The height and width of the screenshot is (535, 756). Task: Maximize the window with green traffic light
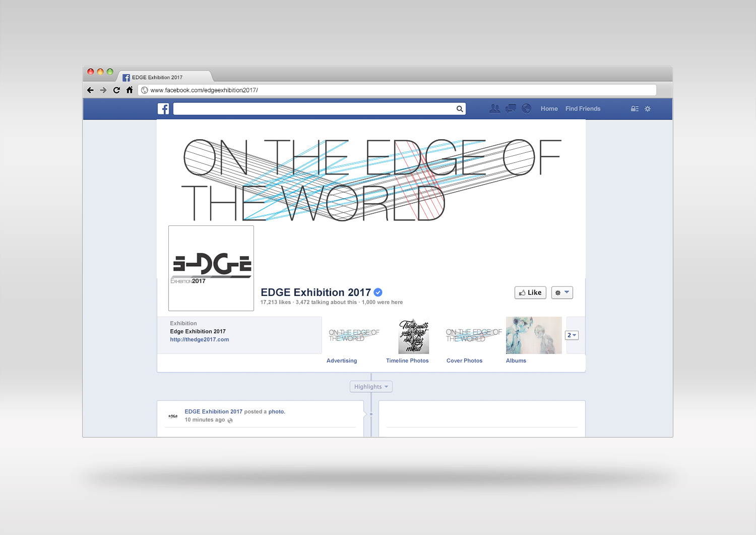(x=110, y=72)
